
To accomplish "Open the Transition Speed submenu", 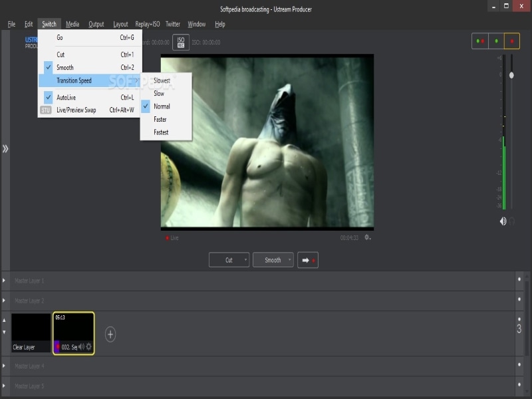I will coord(89,80).
